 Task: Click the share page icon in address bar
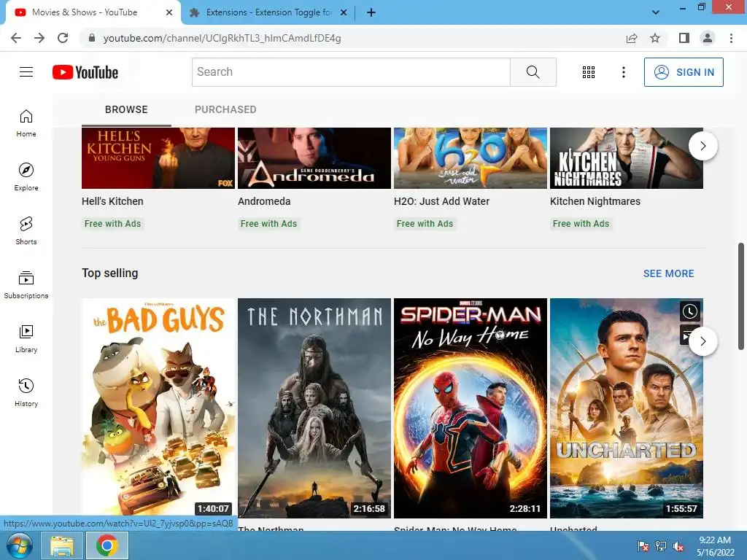632,38
